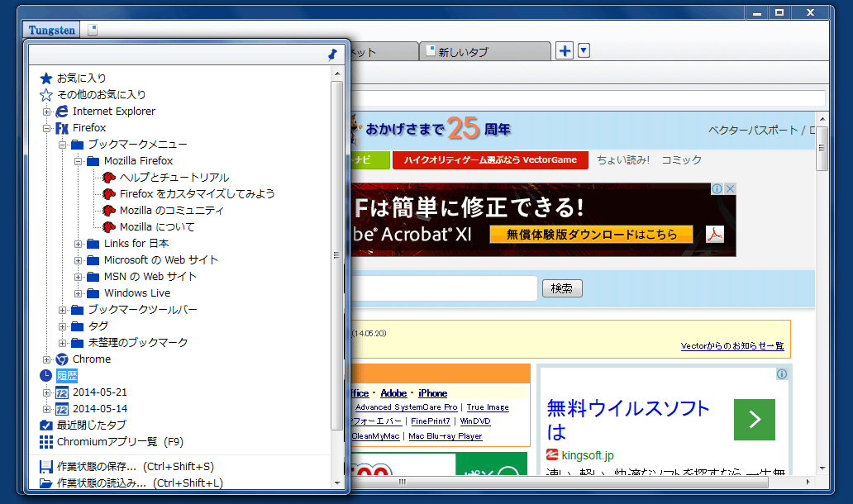This screenshot has height=504, width=853.
Task: Click the ad info icon on Acrobat banner
Action: pos(717,188)
